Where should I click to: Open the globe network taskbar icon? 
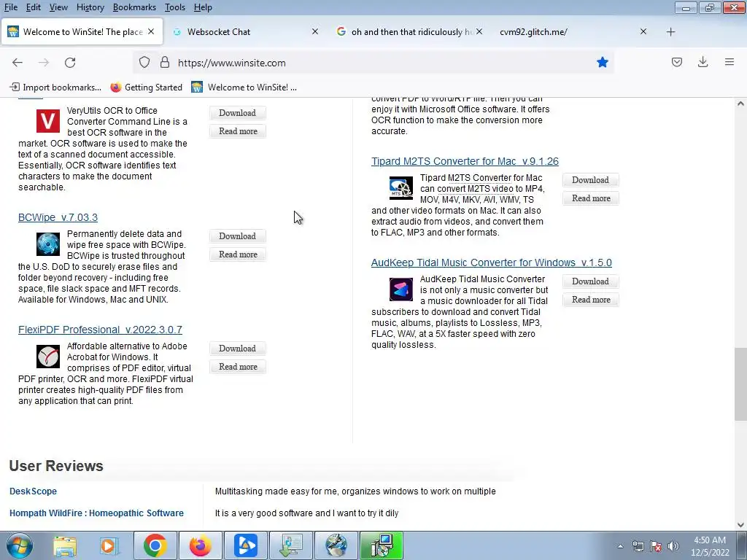pyautogui.click(x=336, y=545)
